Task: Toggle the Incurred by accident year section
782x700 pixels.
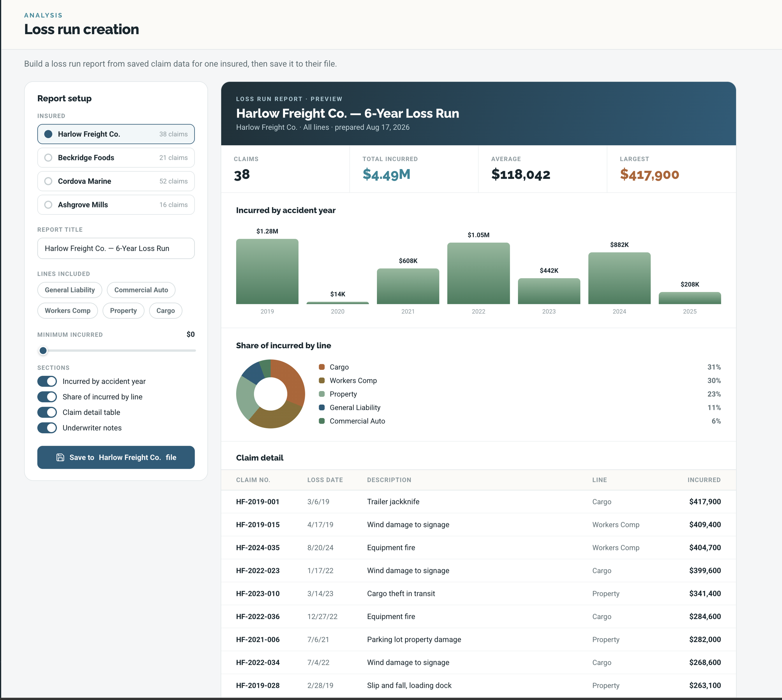Action: pyautogui.click(x=47, y=381)
